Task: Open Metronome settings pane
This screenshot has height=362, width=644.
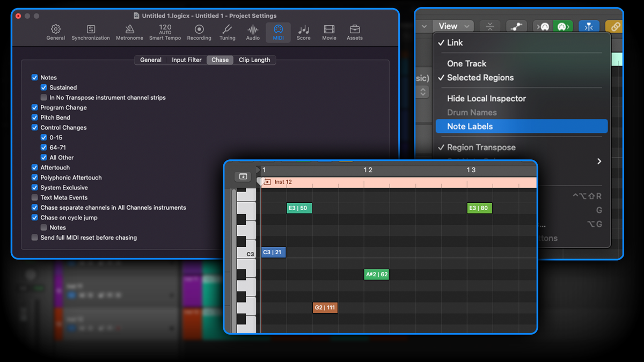Action: (x=130, y=32)
